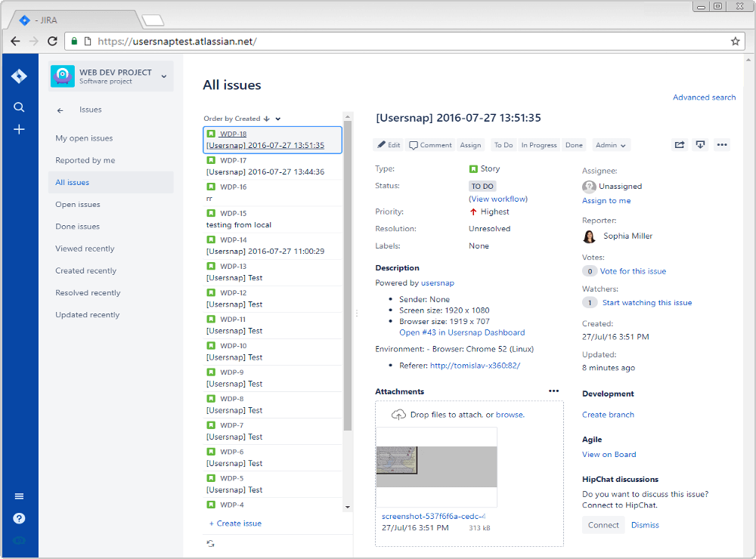Click the plus create icon in sidebar
756x559 pixels.
(x=19, y=129)
